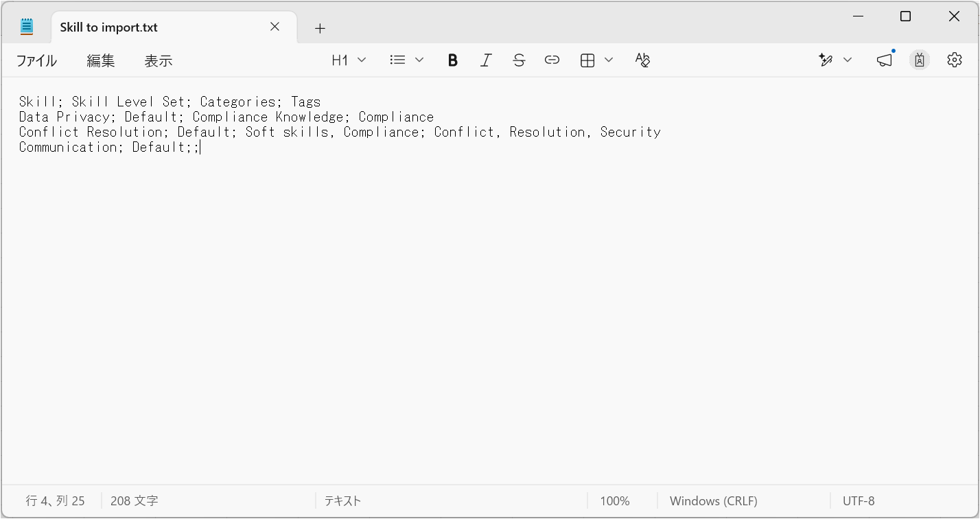Click the 208 文字 character count

point(135,501)
